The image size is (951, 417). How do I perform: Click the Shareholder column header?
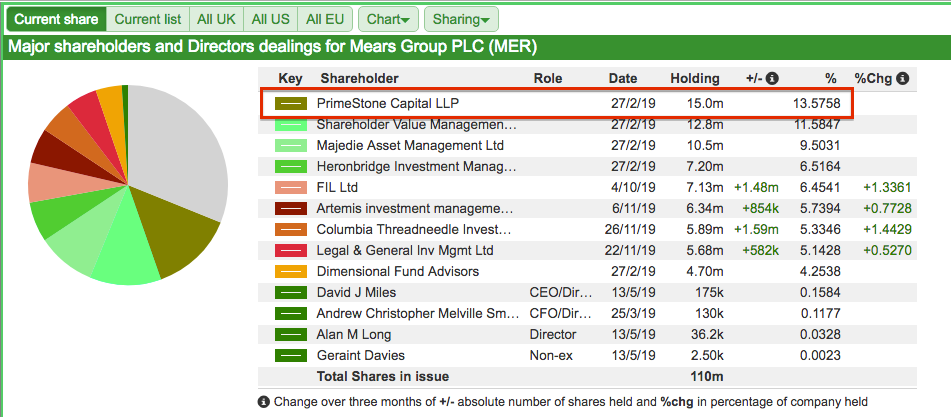click(360, 78)
